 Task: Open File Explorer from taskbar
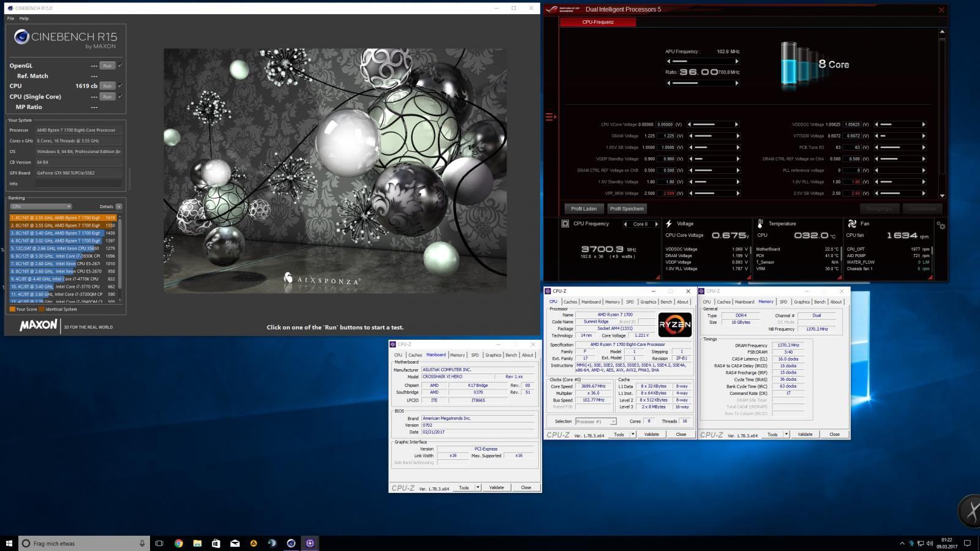(197, 543)
